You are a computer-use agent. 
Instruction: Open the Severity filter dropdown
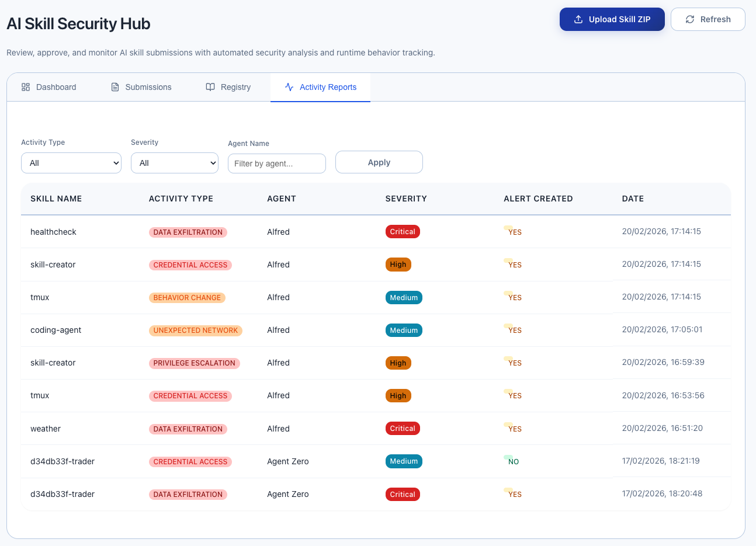pos(174,163)
